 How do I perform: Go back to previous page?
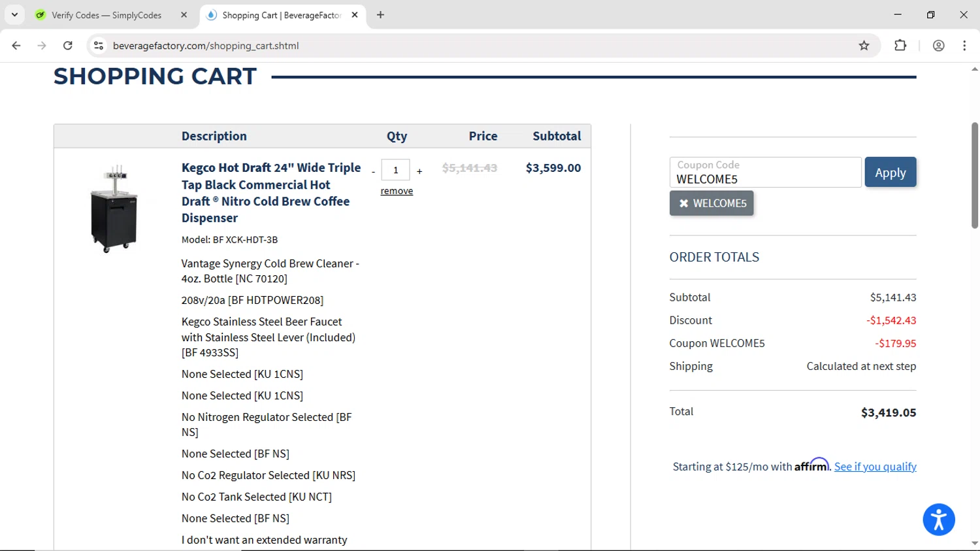tap(16, 46)
